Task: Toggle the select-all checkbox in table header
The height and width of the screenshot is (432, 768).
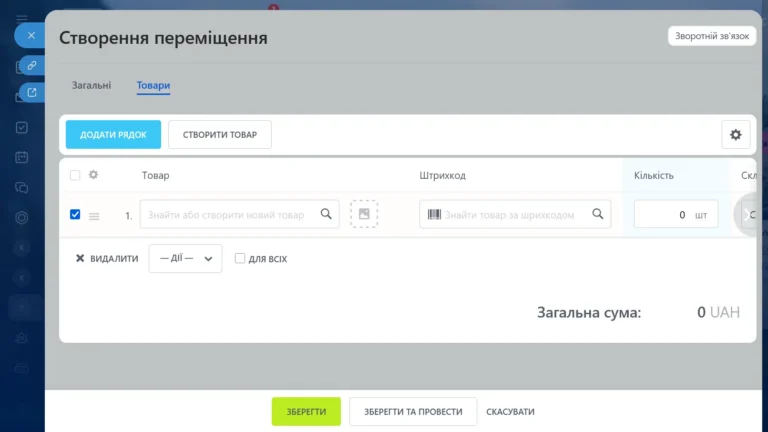Action: [x=75, y=175]
